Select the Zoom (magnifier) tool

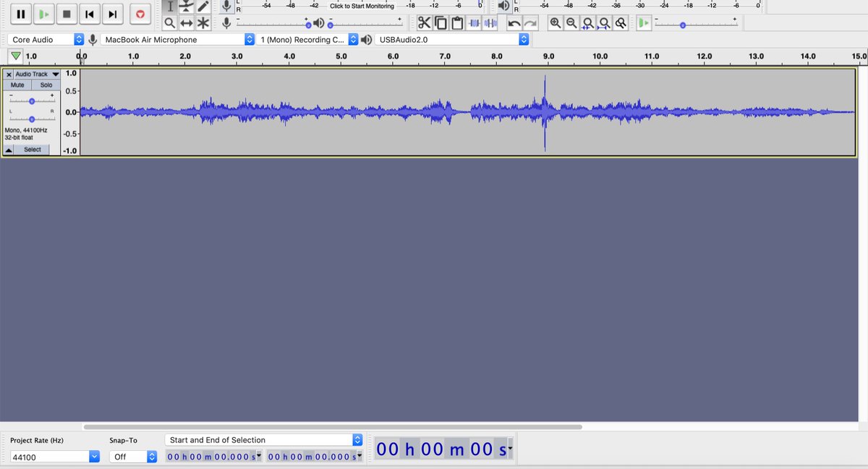point(169,23)
